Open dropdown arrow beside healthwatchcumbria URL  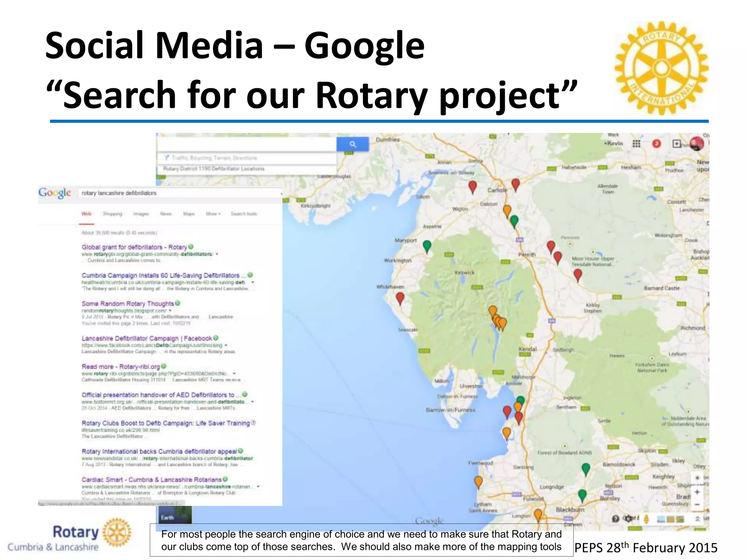point(252,282)
